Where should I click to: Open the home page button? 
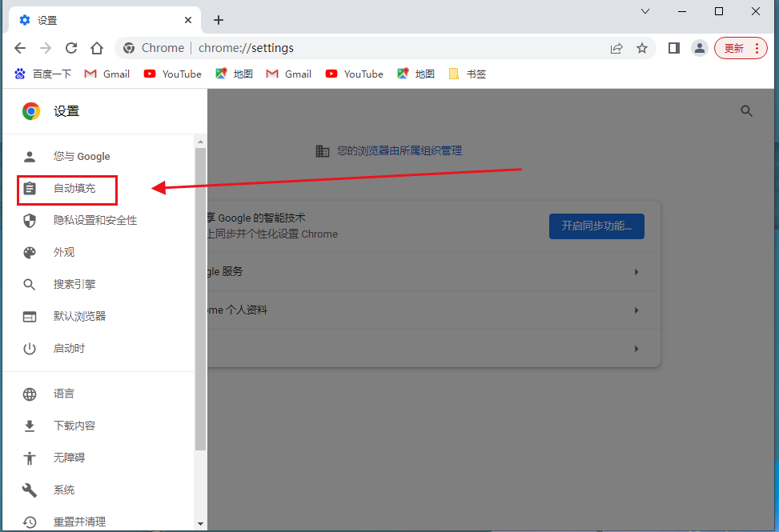97,48
